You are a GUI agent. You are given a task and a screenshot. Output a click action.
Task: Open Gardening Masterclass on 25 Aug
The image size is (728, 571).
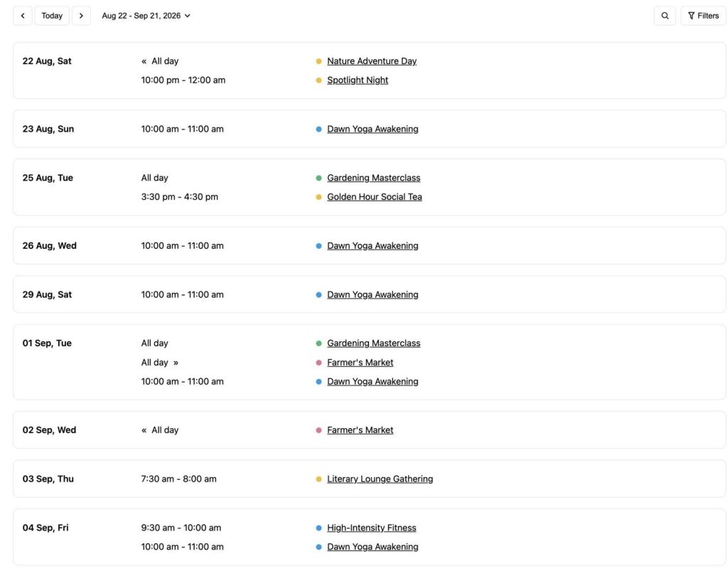[x=373, y=178]
